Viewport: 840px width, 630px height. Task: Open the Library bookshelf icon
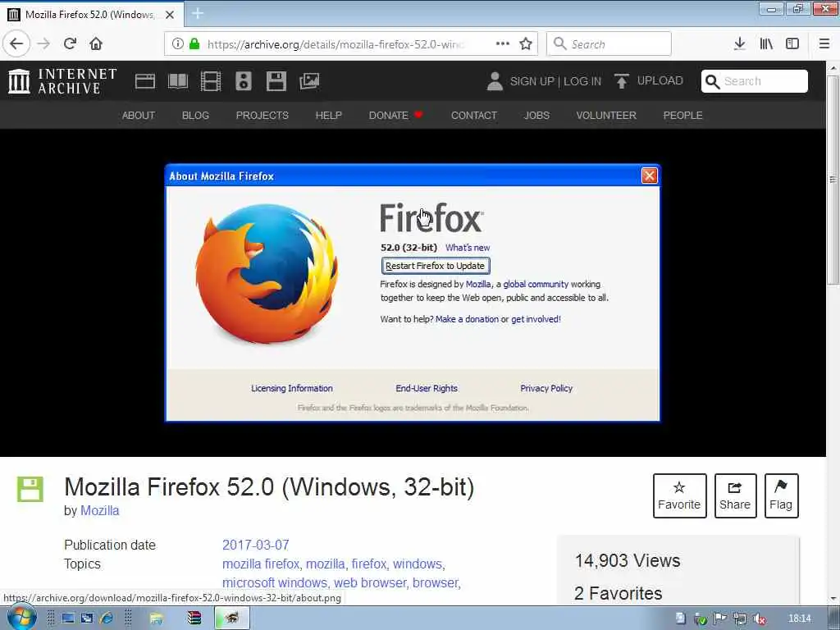pos(766,43)
